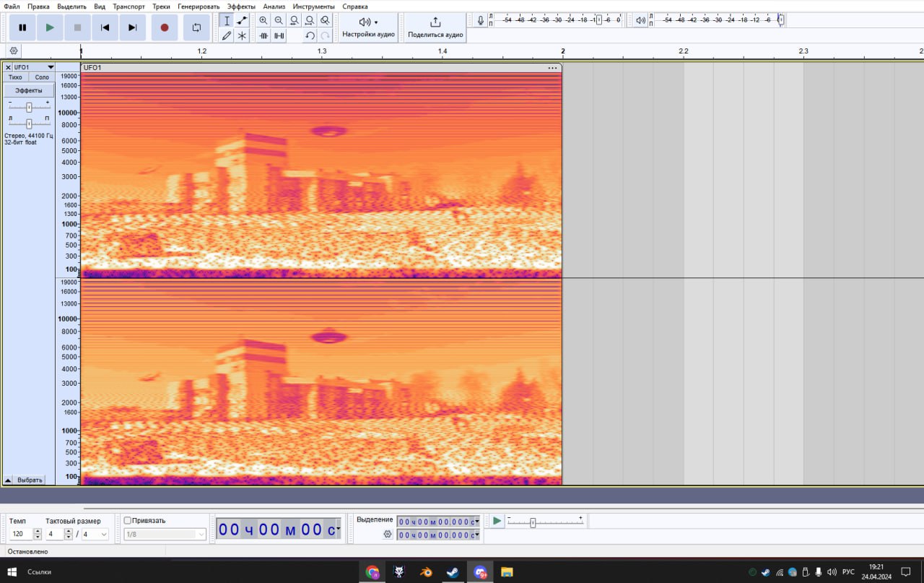Viewport: 924px width, 583px height.
Task: Click the playback speed slider
Action: pos(545,522)
